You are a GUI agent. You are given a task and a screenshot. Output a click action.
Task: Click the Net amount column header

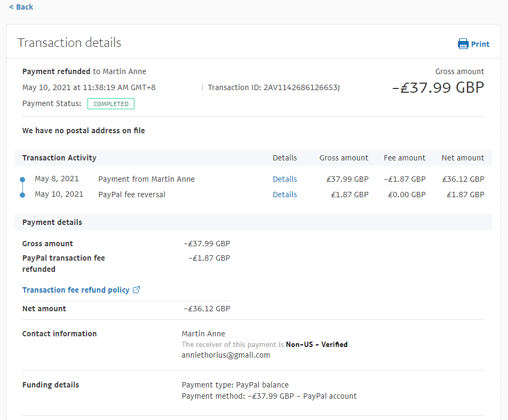pyautogui.click(x=463, y=158)
